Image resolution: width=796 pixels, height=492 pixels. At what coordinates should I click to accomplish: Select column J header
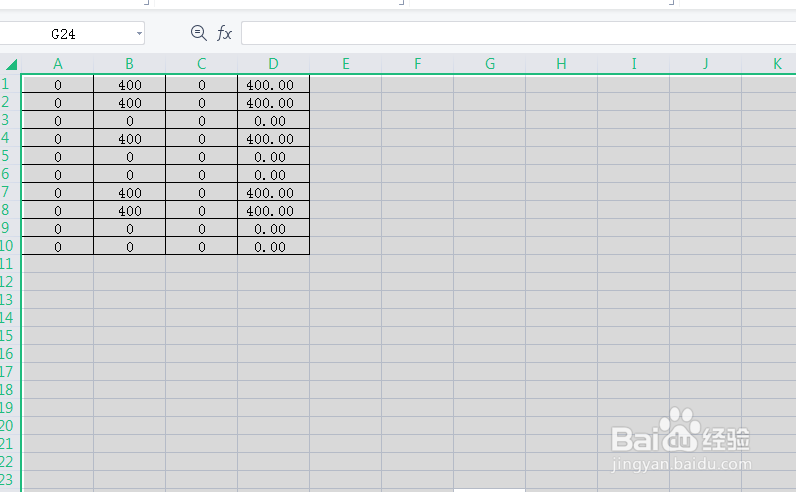(706, 64)
